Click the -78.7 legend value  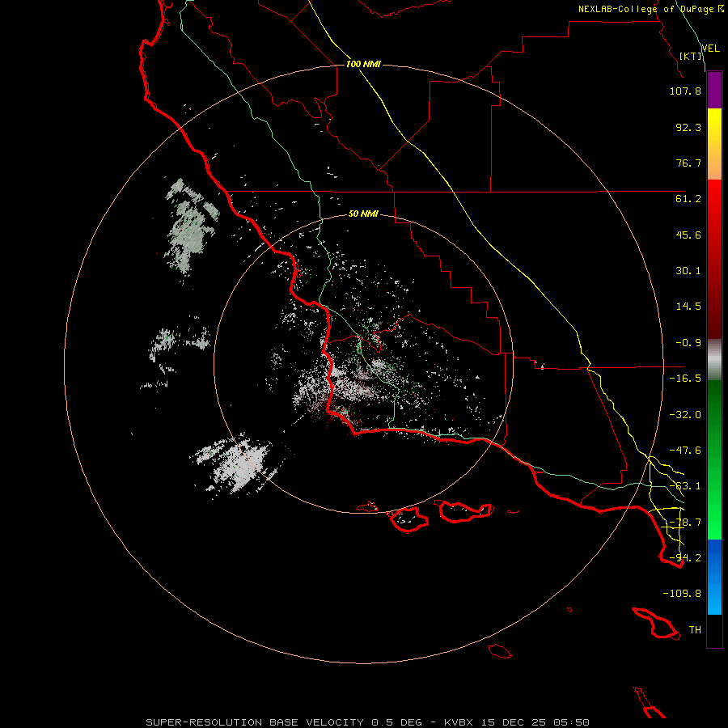[685, 523]
